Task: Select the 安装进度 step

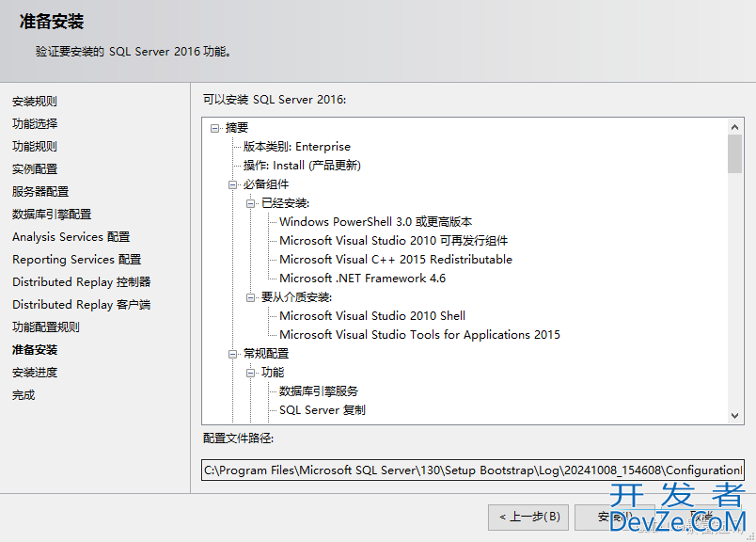Action: [35, 373]
